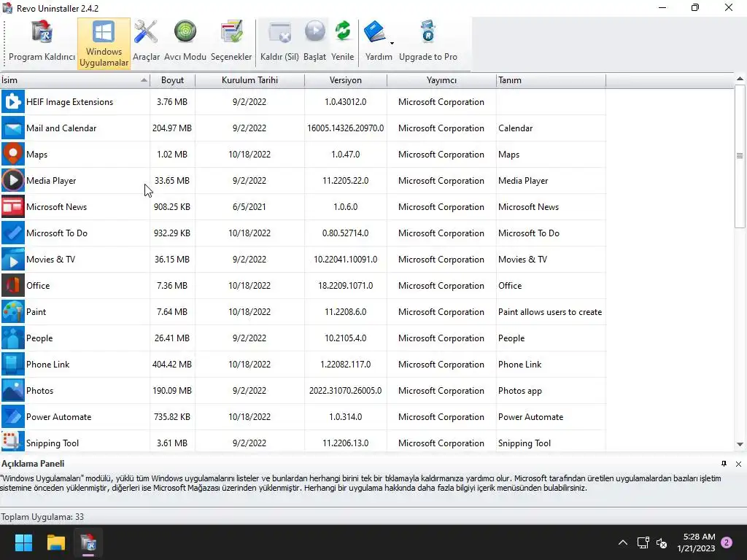This screenshot has height=560, width=747.
Task: Click the 'Toplam Uygulama: 33' status text
Action: (42, 517)
